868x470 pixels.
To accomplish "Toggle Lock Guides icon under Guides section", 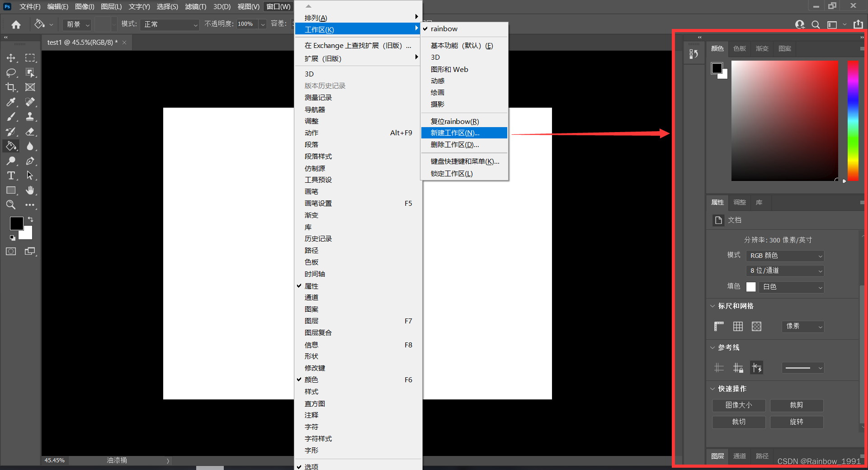I will click(738, 368).
